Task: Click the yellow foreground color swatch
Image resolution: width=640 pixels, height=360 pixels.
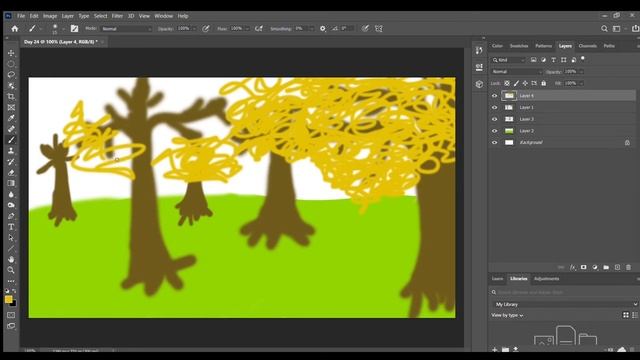Action: click(9, 300)
